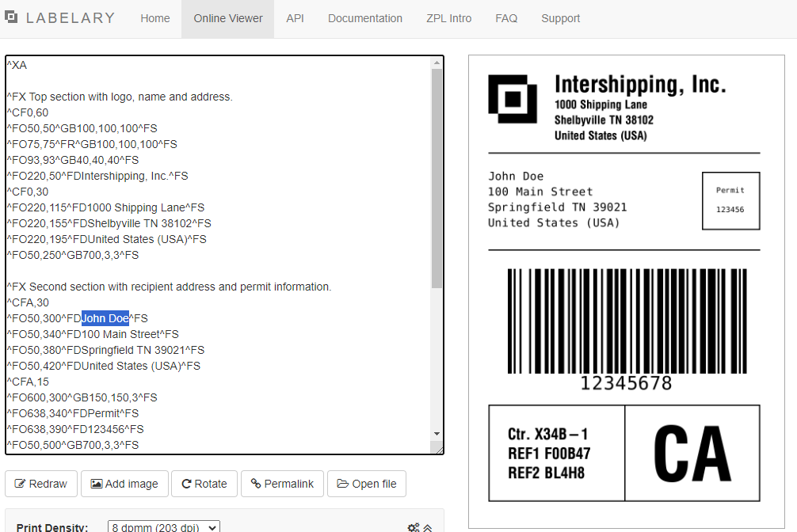
Task: Go to the API page
Action: click(295, 18)
